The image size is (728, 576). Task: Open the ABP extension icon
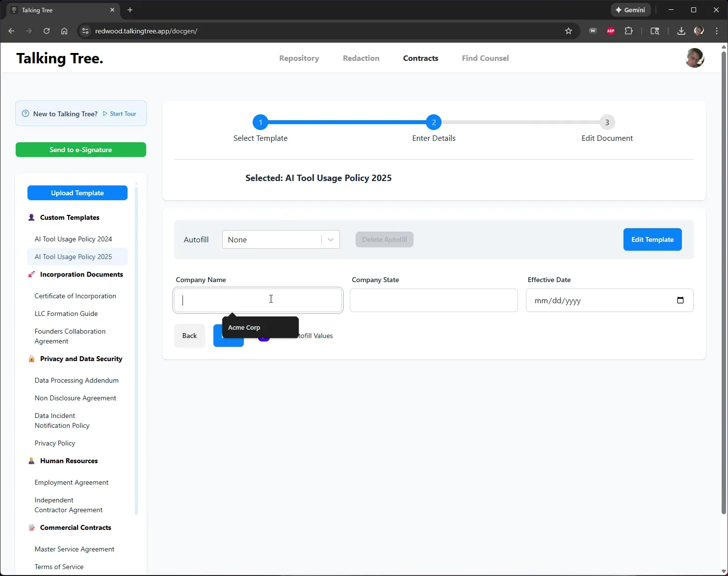(611, 31)
